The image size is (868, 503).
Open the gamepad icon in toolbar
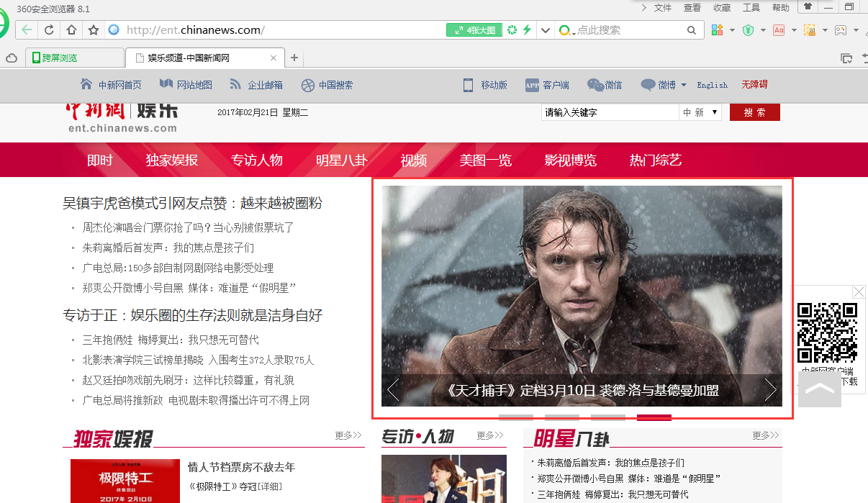pyautogui.click(x=841, y=30)
